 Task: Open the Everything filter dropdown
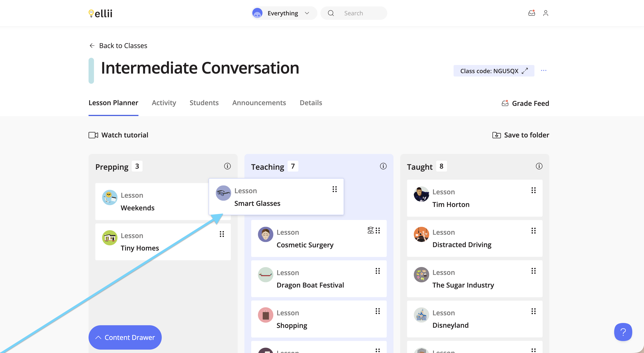point(284,13)
